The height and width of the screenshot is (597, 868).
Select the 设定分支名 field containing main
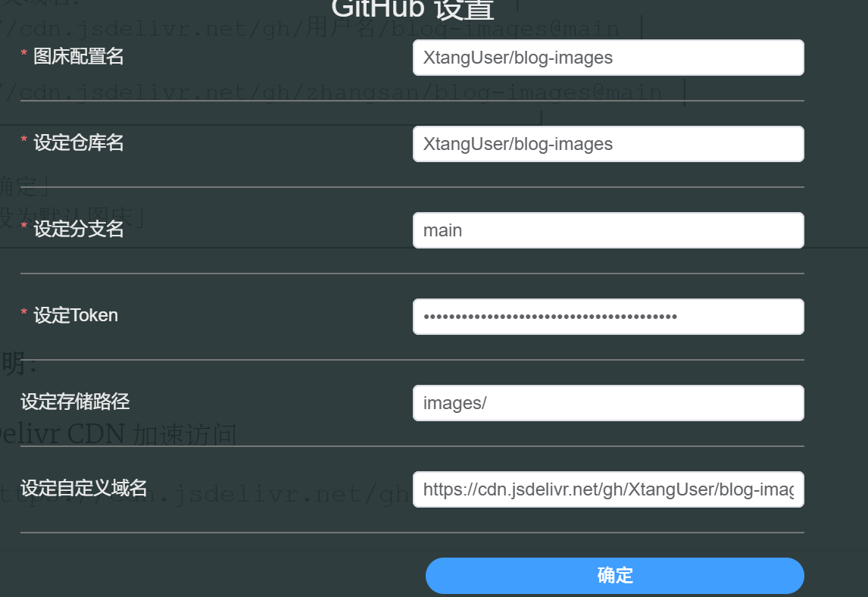coord(608,230)
